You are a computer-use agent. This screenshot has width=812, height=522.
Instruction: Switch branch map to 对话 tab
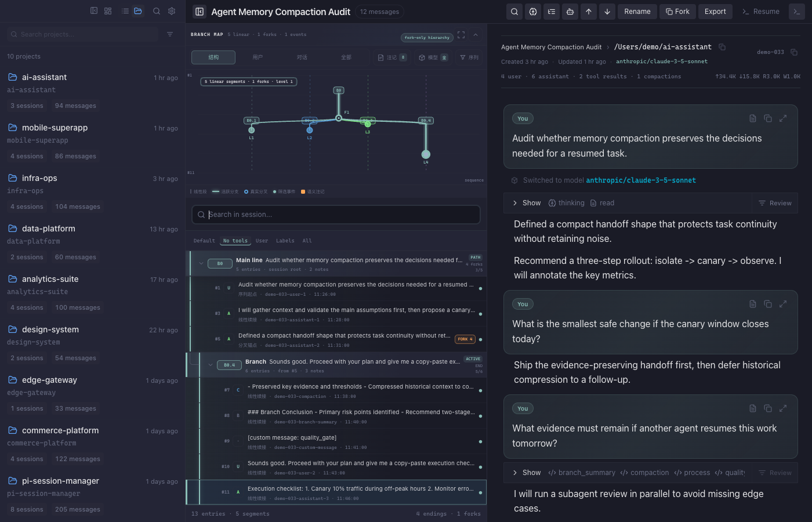tap(302, 57)
